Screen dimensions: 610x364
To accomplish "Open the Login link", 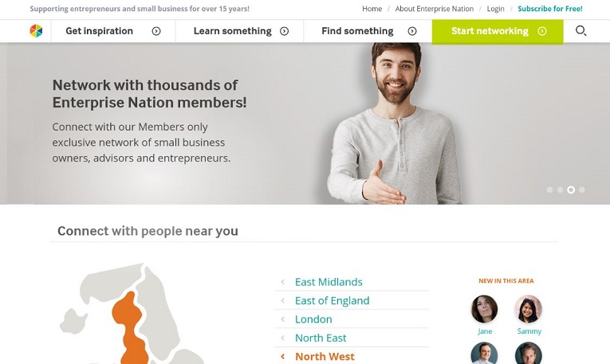I will (495, 9).
